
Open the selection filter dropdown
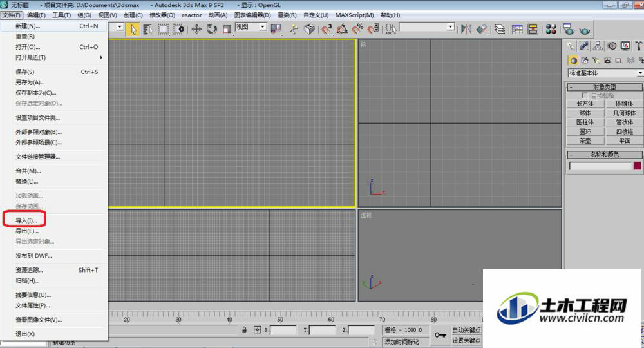(120, 26)
